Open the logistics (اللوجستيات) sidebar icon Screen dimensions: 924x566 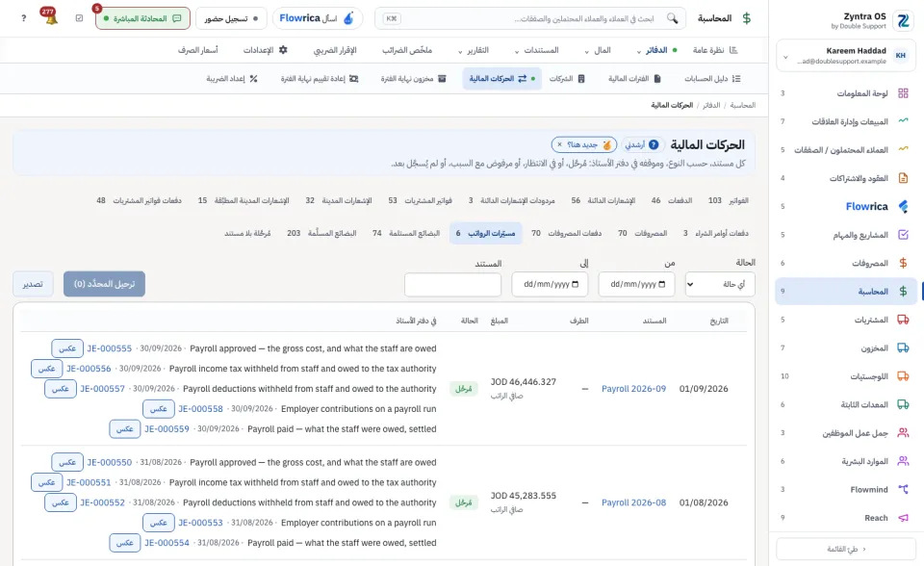903,376
